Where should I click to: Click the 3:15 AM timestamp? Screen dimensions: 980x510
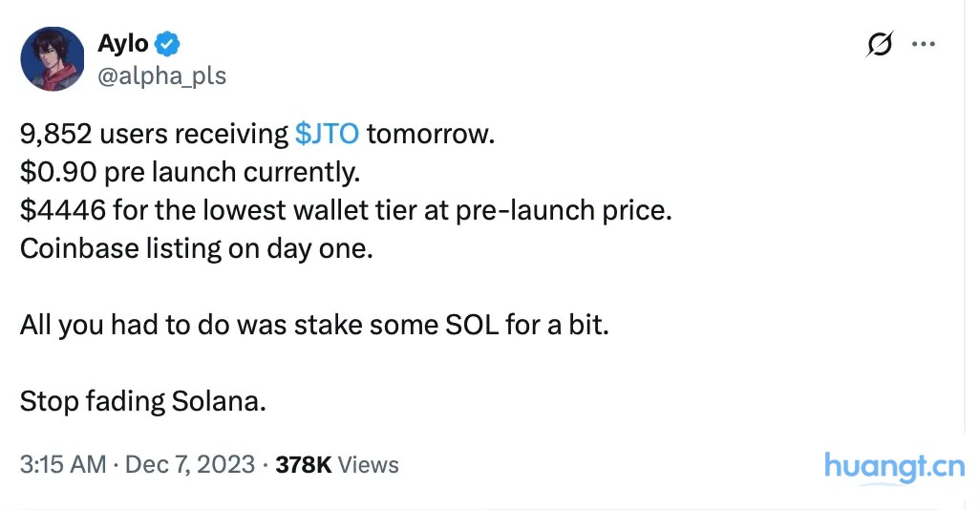tap(63, 464)
